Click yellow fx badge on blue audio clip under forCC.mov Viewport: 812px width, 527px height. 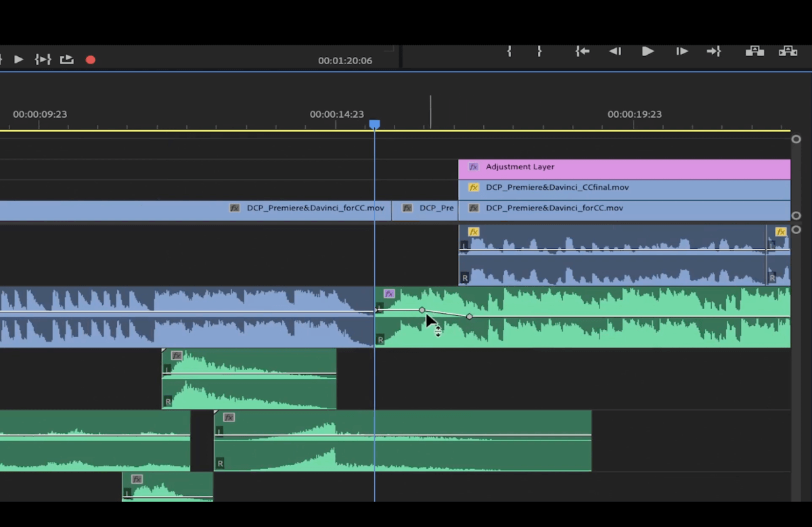(474, 231)
